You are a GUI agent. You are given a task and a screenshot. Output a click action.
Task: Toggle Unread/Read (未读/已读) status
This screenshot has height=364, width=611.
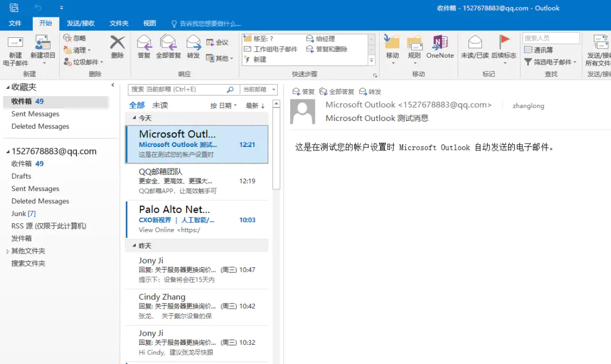click(475, 47)
